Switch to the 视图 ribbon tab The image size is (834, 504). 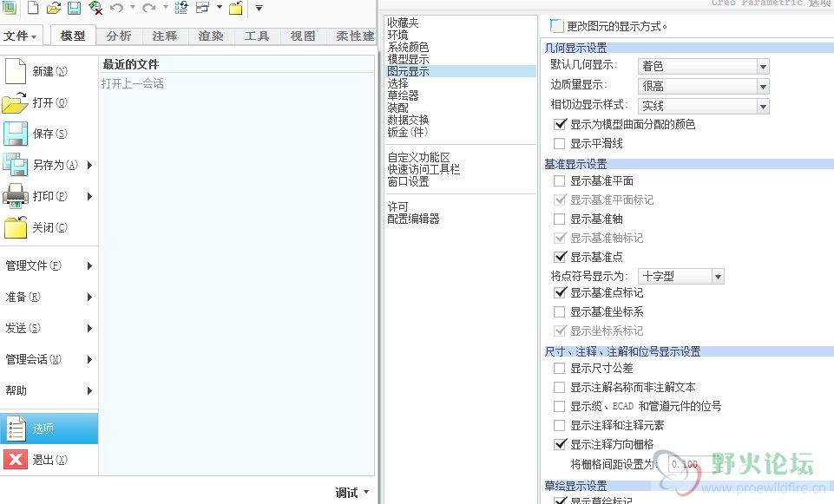click(x=303, y=36)
